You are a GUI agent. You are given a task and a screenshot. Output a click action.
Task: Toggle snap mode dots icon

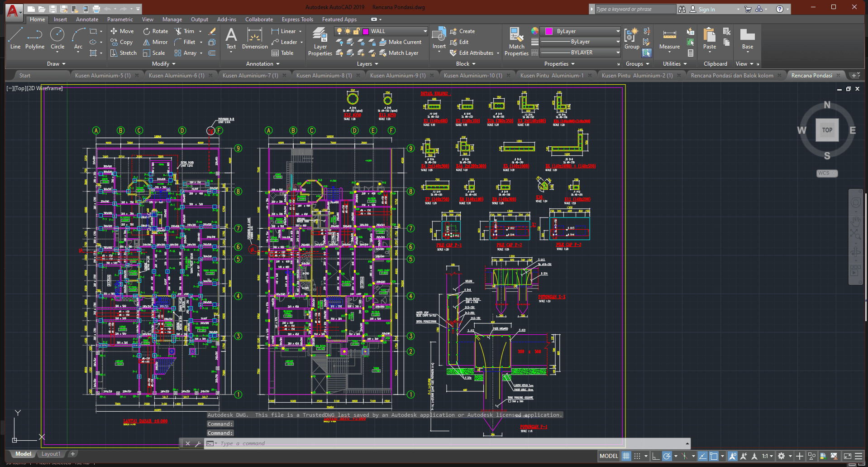point(637,456)
